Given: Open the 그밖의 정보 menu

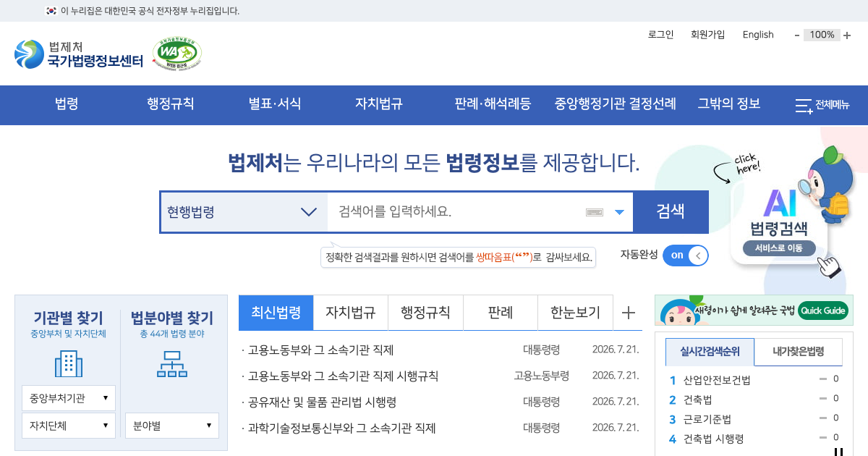Looking at the screenshot, I should tap(729, 104).
